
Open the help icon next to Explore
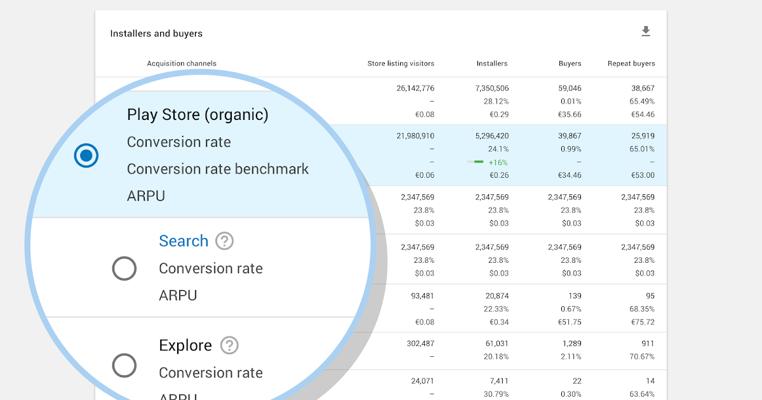click(229, 345)
